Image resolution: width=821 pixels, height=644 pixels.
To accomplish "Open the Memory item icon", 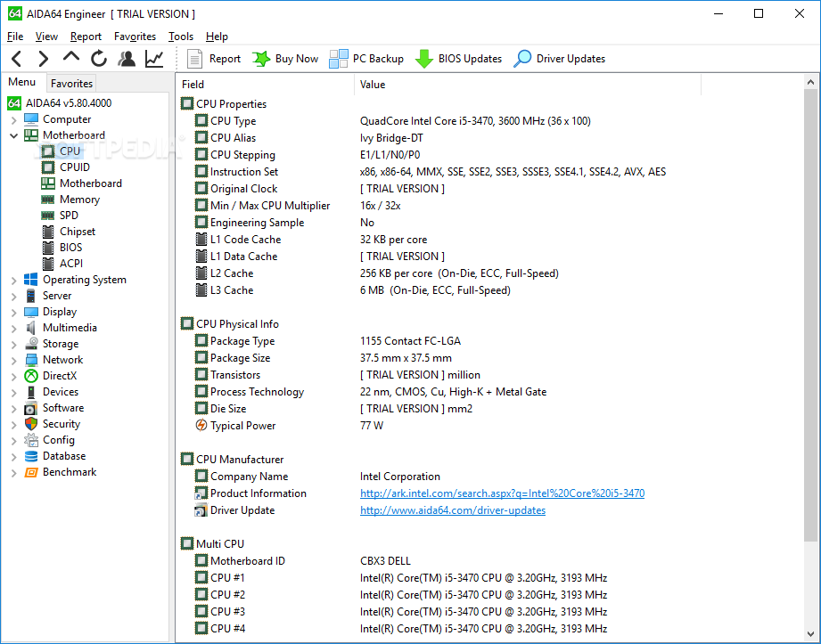I will 47,200.
